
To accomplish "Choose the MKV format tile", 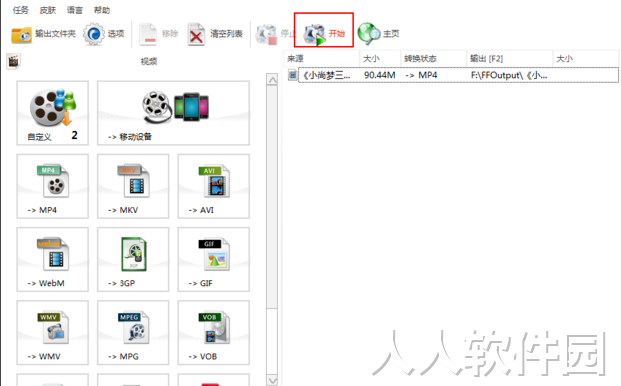I will click(x=133, y=186).
